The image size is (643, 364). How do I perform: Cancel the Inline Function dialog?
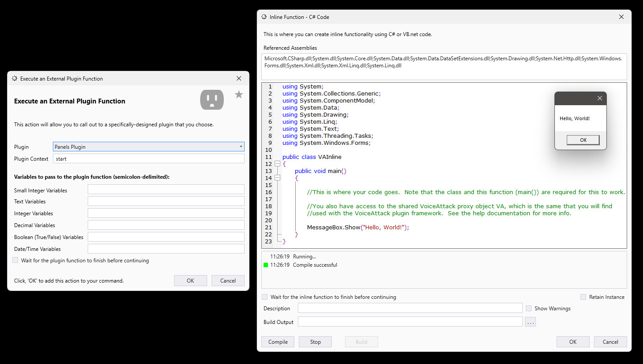pos(610,342)
